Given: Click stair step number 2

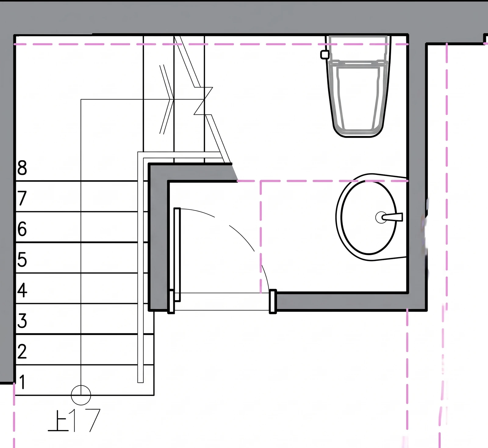Looking at the screenshot, I should 22,351.
